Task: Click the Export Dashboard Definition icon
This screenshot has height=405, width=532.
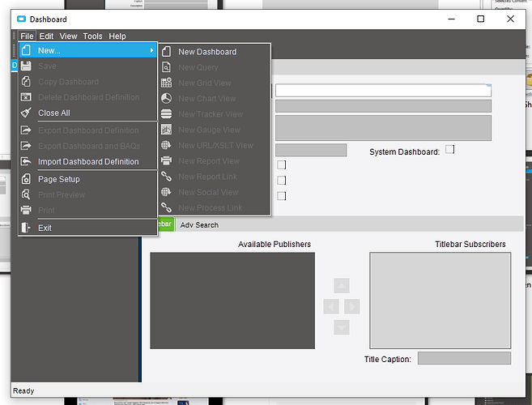Action: pyautogui.click(x=26, y=130)
